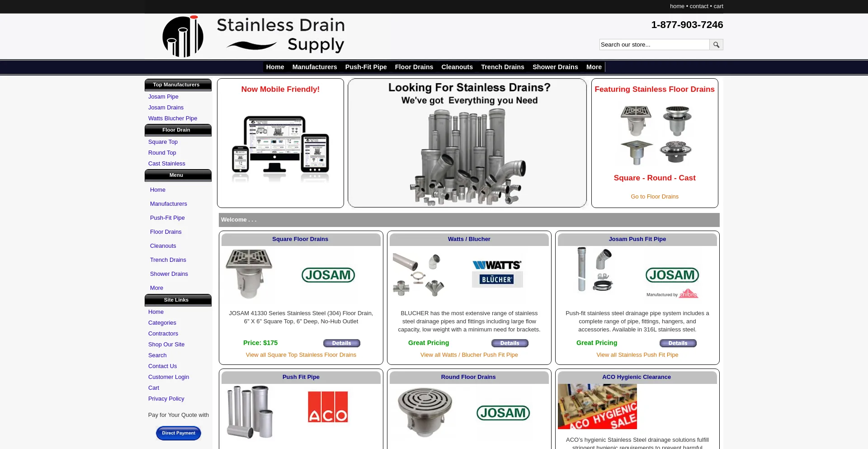Expand the More navigation menu item

594,67
